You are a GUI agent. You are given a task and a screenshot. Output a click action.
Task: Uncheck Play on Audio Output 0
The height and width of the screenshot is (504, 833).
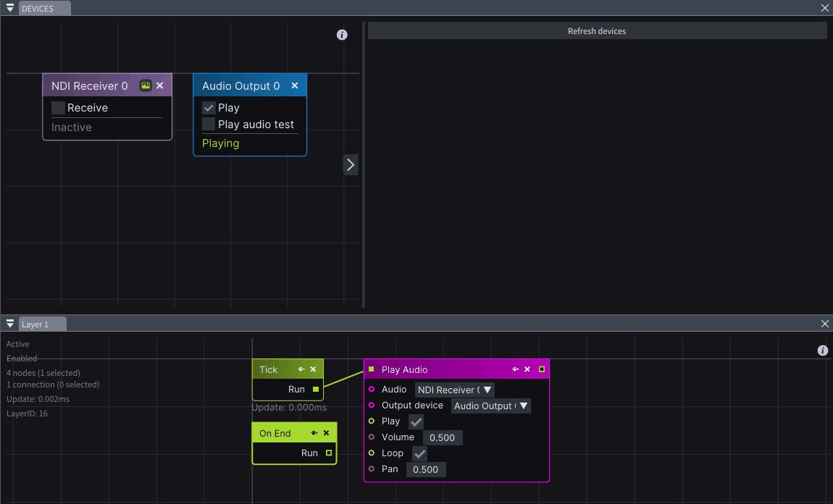tap(209, 108)
